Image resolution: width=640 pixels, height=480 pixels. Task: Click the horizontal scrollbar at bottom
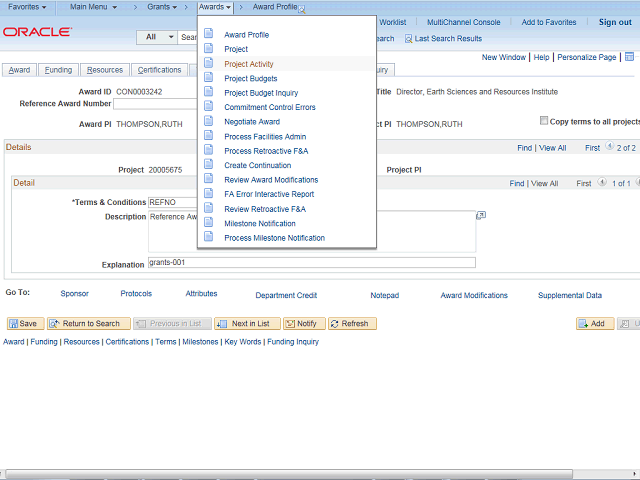[x=289, y=473]
